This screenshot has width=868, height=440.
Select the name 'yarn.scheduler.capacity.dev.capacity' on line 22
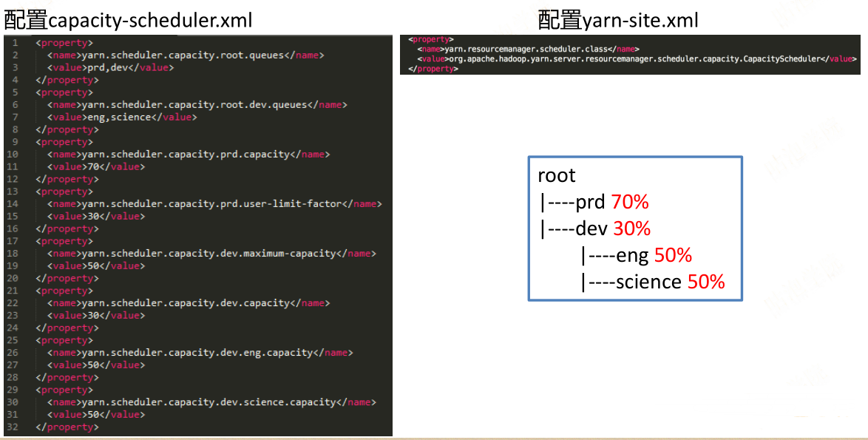tap(186, 302)
